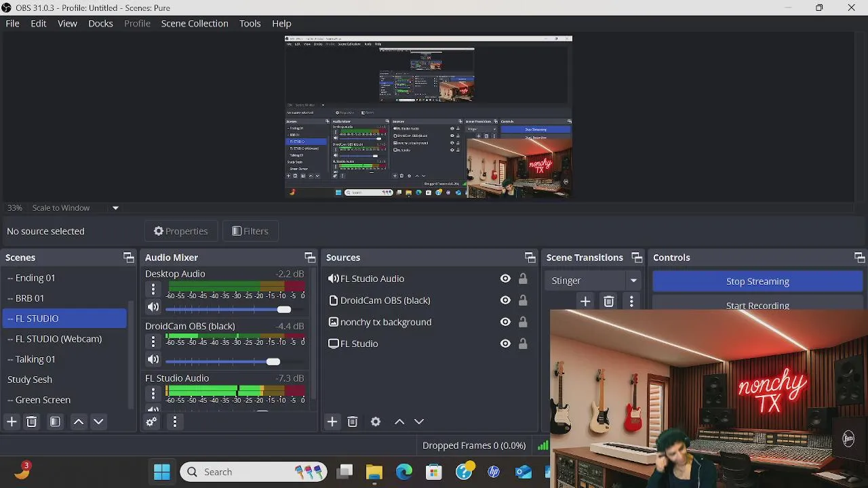This screenshot has height=488, width=868.
Task: Undock the Scene Transitions panel
Action: point(637,258)
